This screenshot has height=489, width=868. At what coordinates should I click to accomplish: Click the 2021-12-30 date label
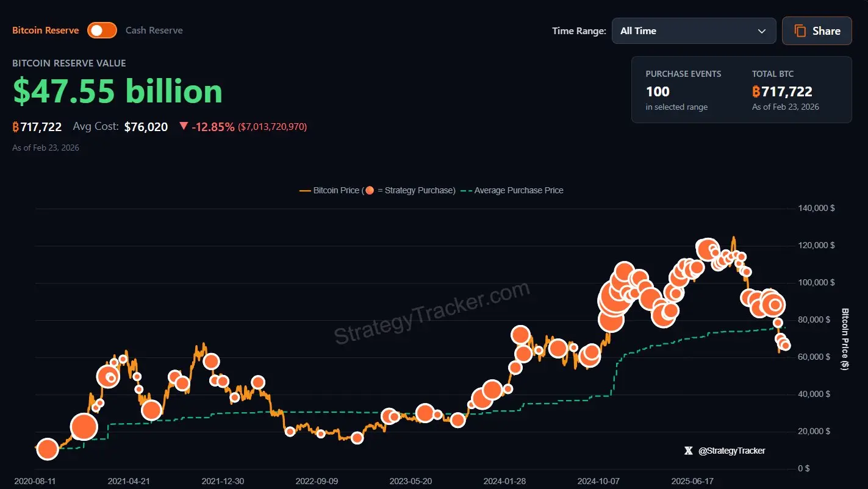223,481
